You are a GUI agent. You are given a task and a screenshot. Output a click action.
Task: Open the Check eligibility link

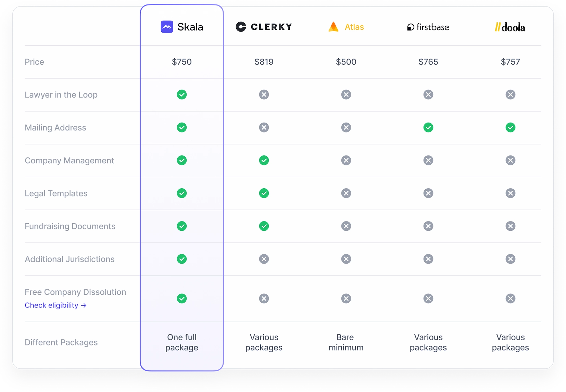point(55,305)
